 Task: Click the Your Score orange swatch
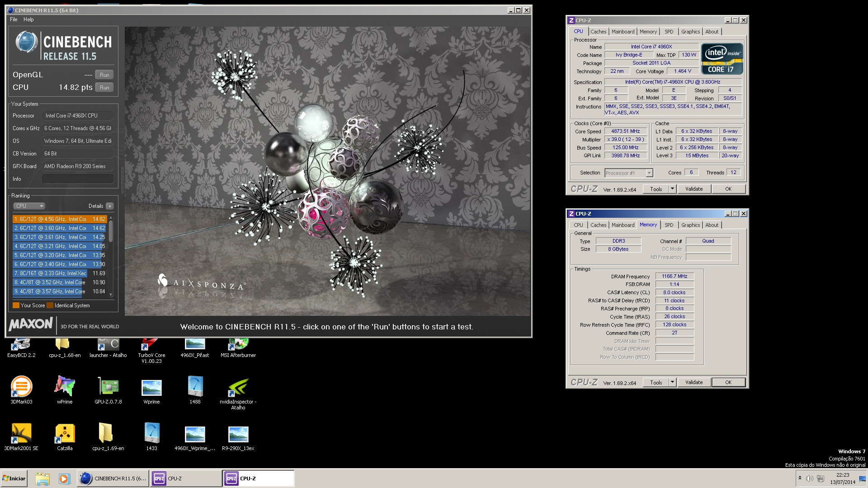(16, 305)
